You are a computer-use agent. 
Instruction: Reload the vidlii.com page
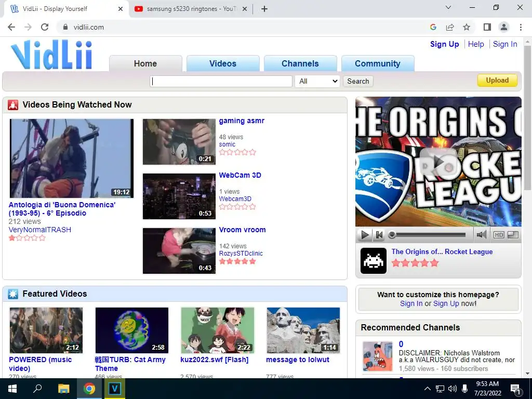pyautogui.click(x=45, y=27)
